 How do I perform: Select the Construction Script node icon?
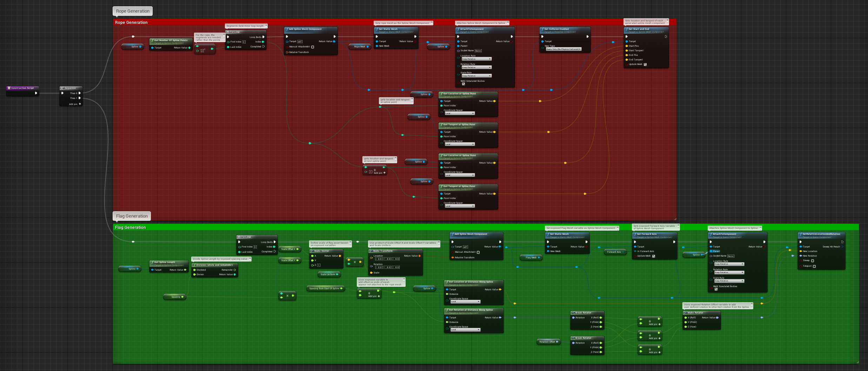[x=9, y=88]
